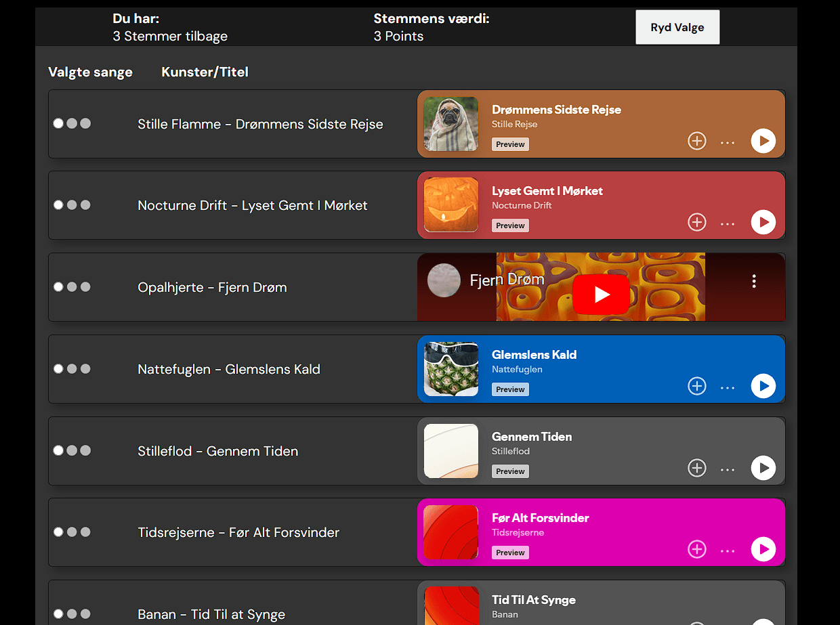
Task: Select second vote dot for Nocturne Drift
Action: coord(72,204)
